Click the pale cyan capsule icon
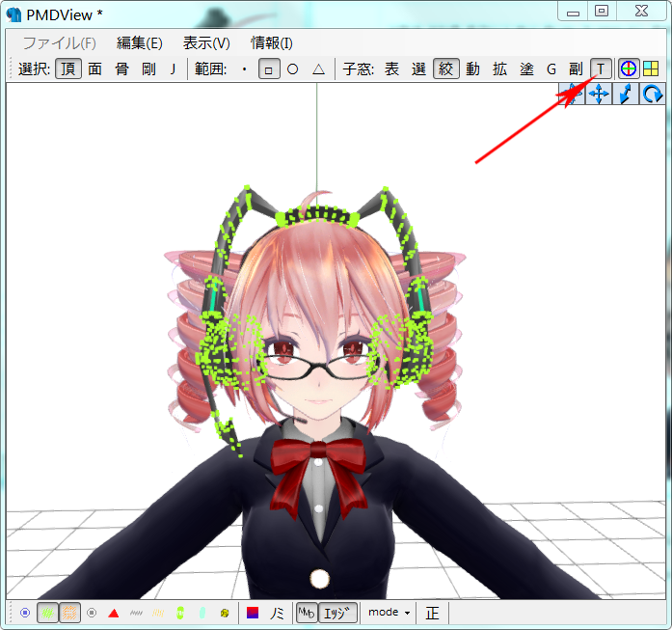Screen dimensions: 672x630 (x=202, y=613)
